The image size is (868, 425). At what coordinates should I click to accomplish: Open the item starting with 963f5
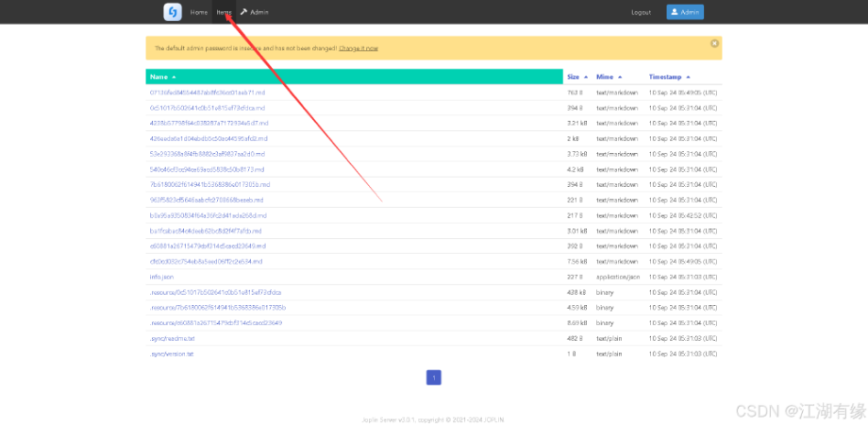[x=207, y=200]
